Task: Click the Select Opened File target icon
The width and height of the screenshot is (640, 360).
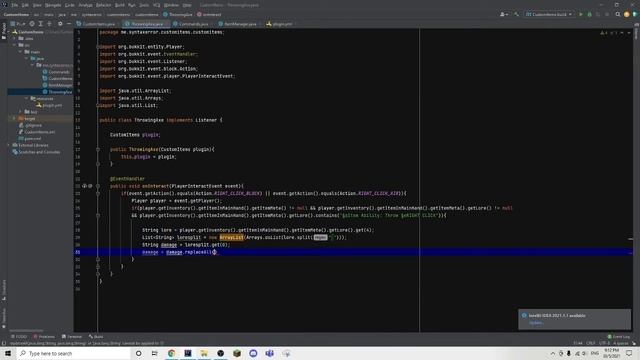Action: 32,24
